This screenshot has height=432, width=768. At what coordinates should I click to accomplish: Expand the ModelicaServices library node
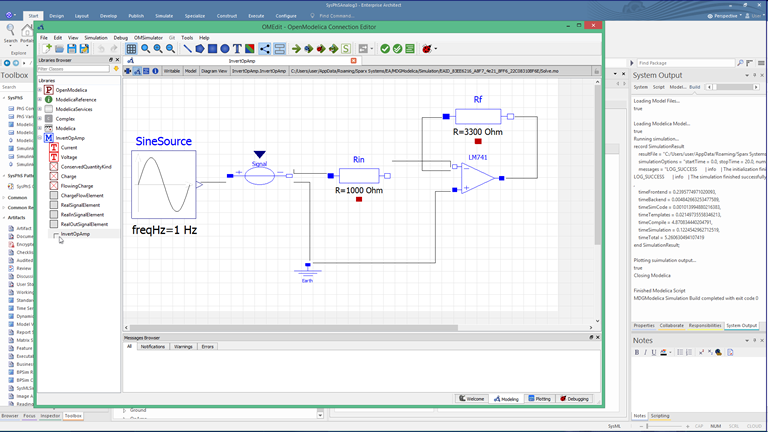pyautogui.click(x=40, y=109)
